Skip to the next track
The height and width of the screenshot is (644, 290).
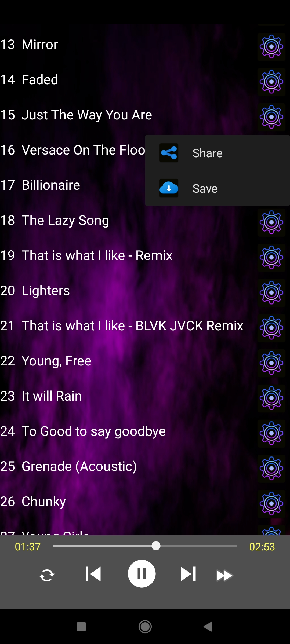188,574
